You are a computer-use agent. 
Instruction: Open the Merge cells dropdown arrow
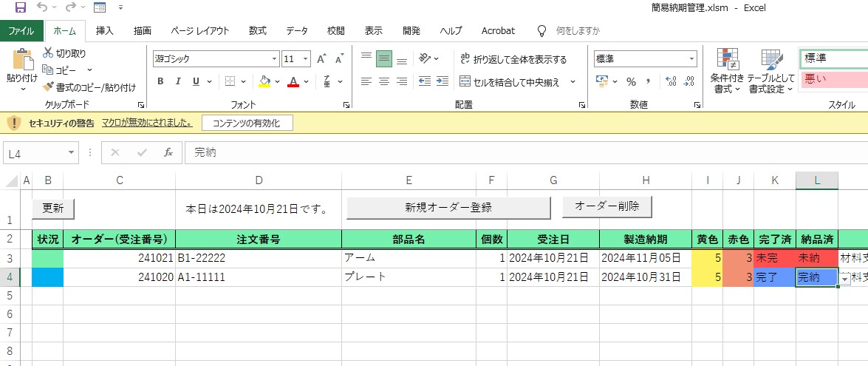coord(573,82)
